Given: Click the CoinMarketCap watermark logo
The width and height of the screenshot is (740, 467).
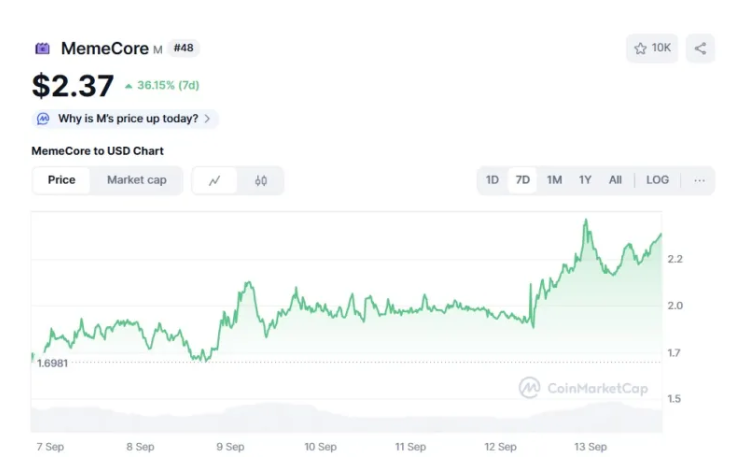Looking at the screenshot, I should [529, 387].
